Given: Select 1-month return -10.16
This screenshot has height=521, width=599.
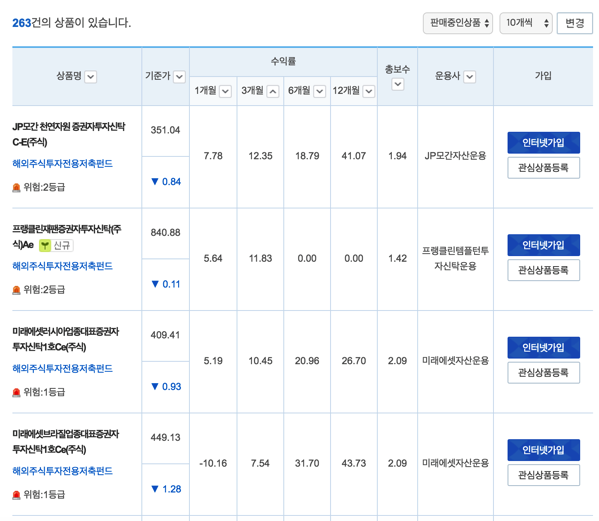Looking at the screenshot, I should pyautogui.click(x=213, y=463).
